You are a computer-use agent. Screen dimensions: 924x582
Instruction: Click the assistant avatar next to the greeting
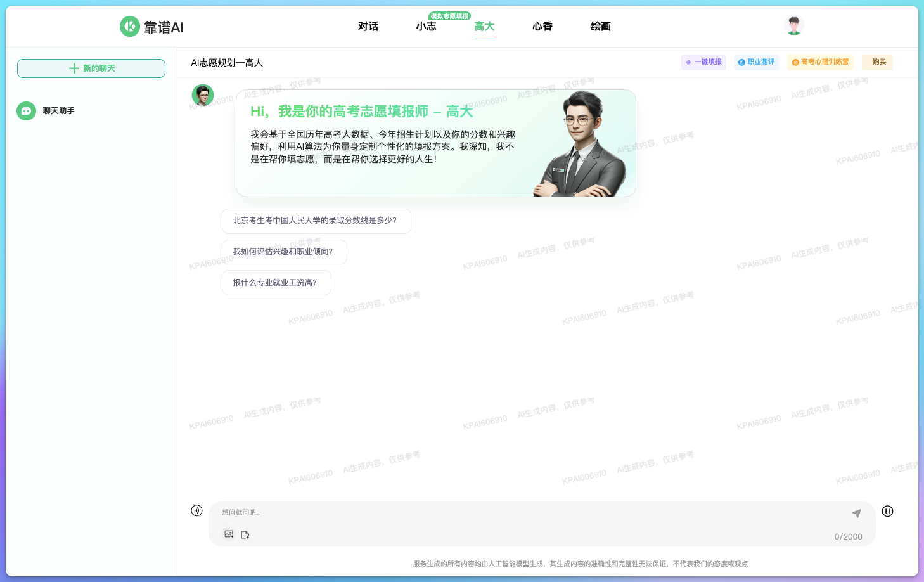pos(203,95)
